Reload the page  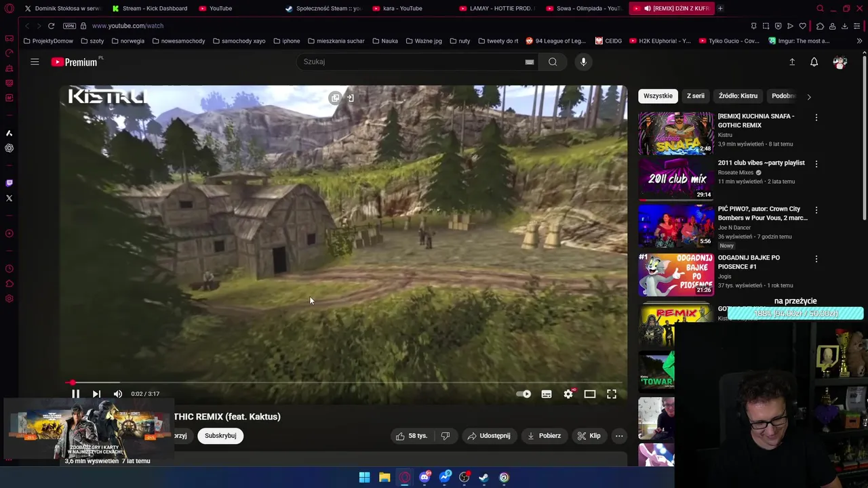[x=51, y=26]
